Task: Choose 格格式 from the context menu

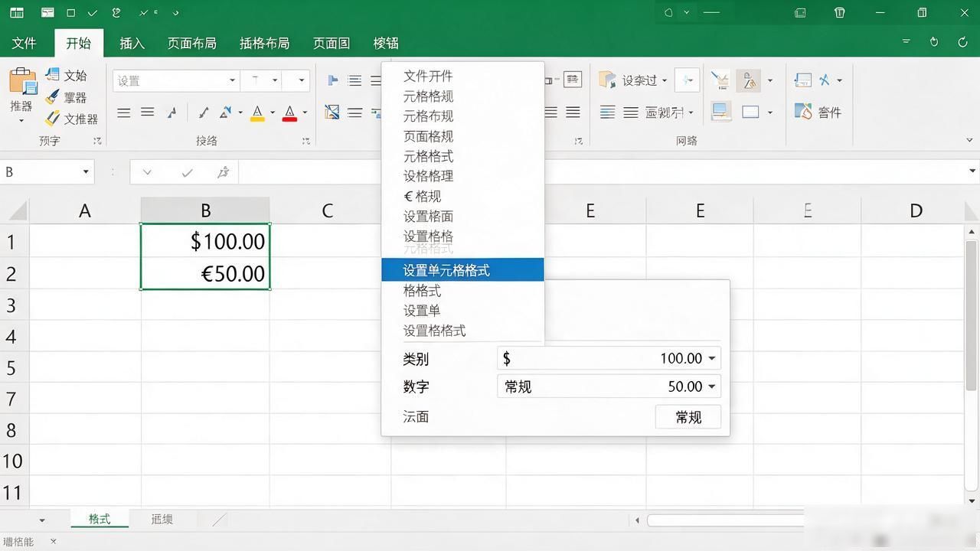Action: pos(422,291)
